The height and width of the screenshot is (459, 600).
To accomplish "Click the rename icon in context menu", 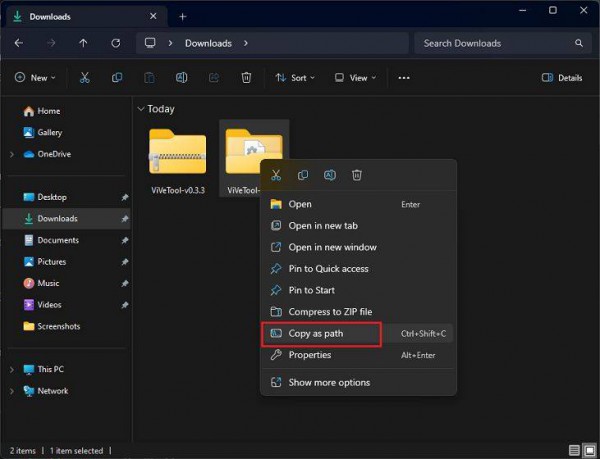I will pos(330,175).
